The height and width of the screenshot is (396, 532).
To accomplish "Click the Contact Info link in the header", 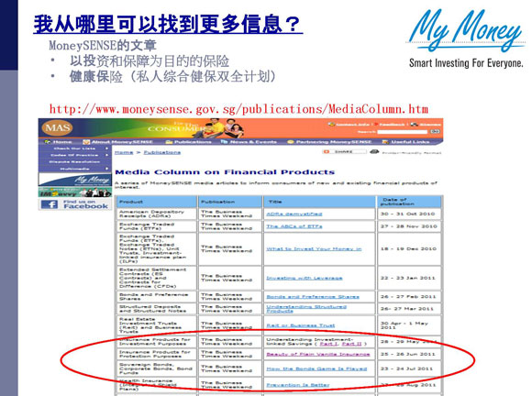I will click(352, 125).
